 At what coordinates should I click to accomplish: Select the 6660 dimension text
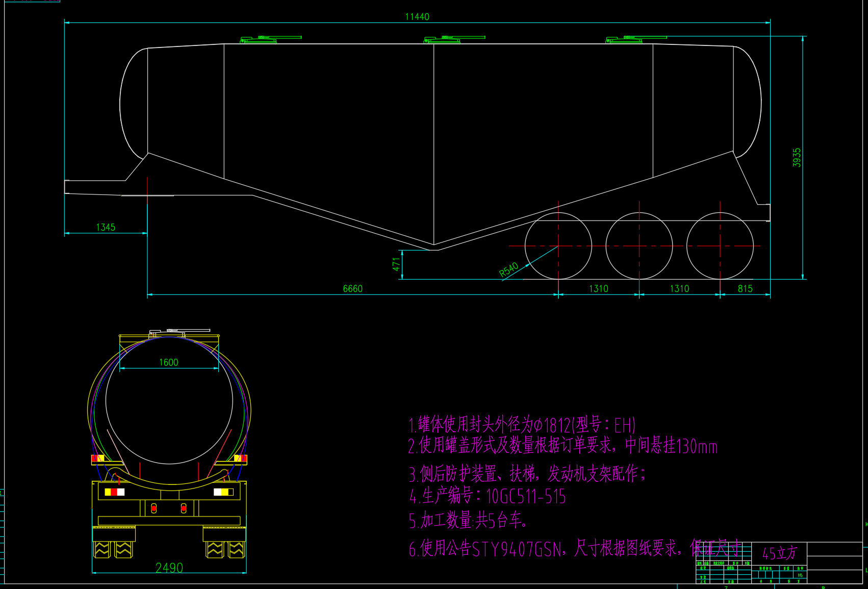[x=352, y=289]
